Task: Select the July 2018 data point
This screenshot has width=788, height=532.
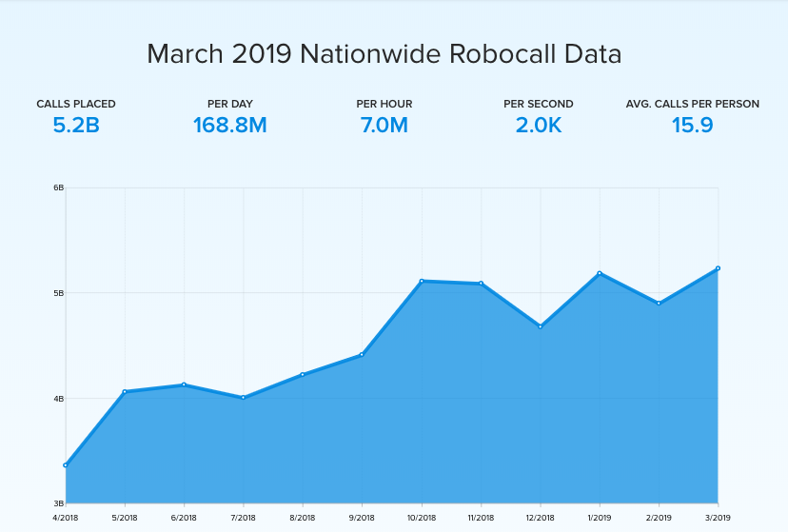Action: click(x=244, y=398)
